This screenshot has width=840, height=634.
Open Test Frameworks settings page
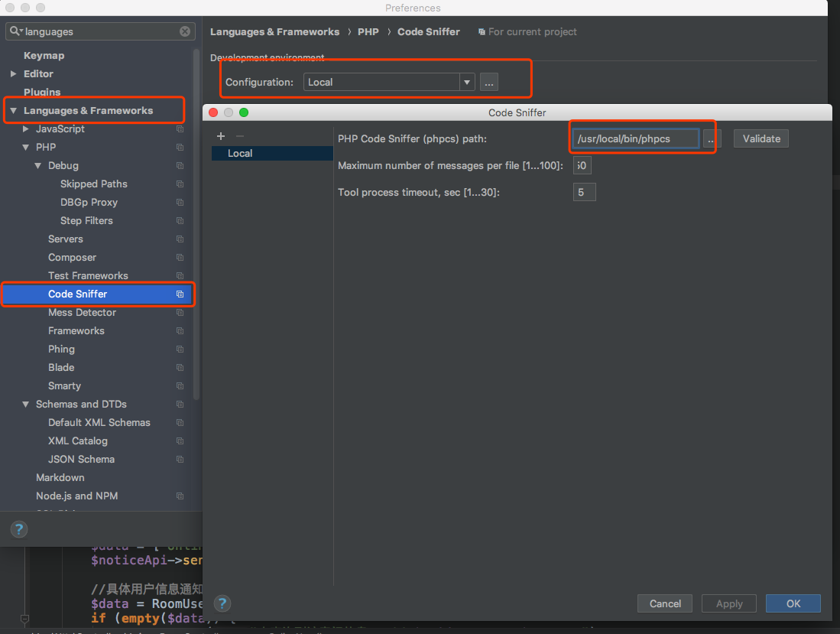89,276
